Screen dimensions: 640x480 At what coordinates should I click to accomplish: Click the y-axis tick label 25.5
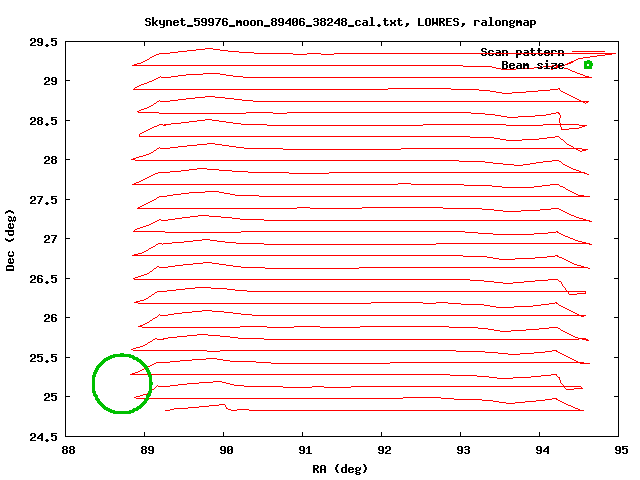[x=43, y=358]
